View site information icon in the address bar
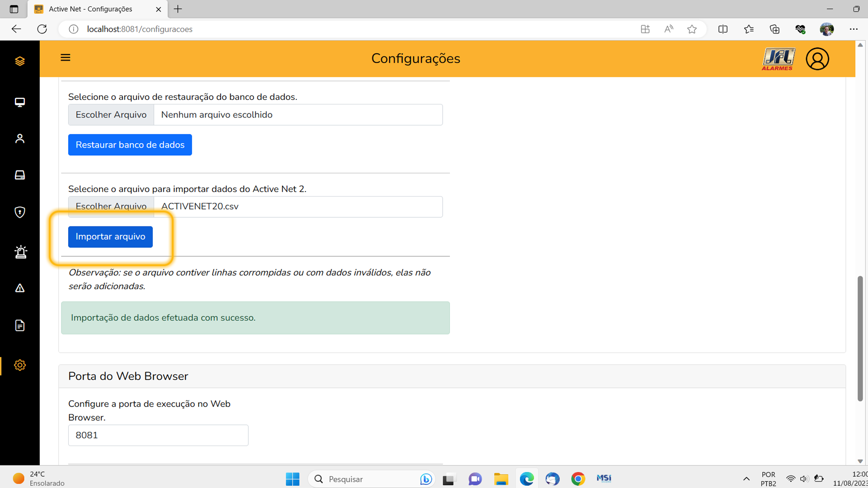The height and width of the screenshot is (488, 868). click(x=73, y=29)
